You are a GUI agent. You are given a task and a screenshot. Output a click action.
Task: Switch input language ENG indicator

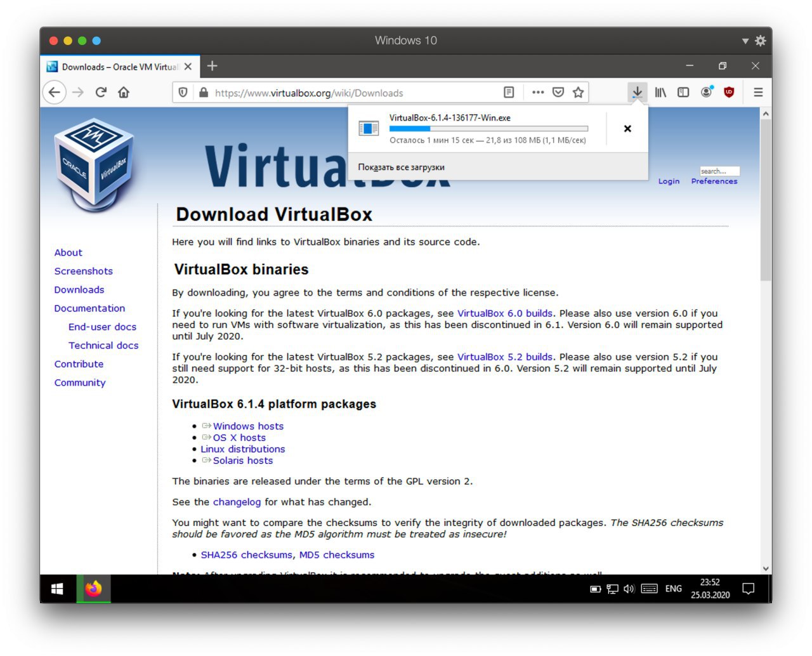click(674, 589)
